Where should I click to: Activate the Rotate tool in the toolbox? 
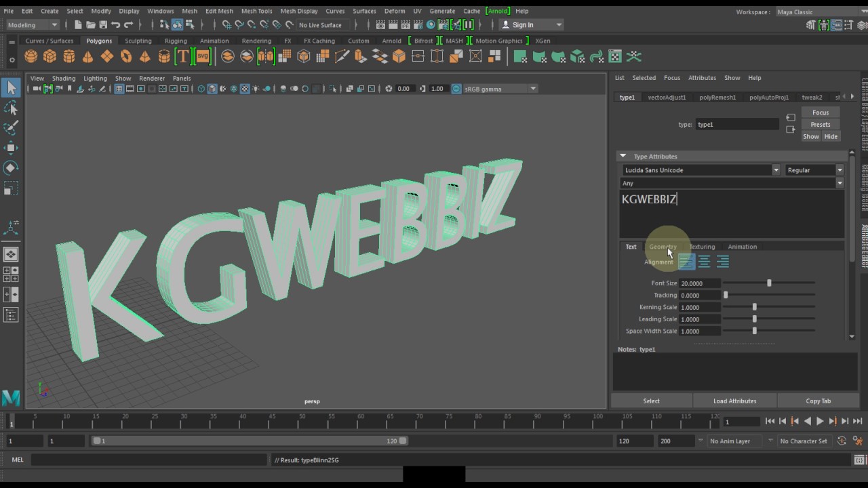[11, 167]
